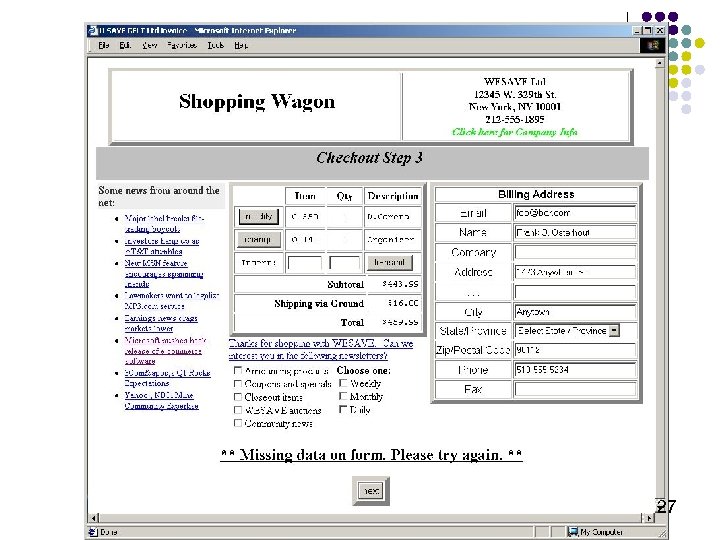Open the Click here for Company Info link
Screen dimensions: 720x540
(x=515, y=132)
